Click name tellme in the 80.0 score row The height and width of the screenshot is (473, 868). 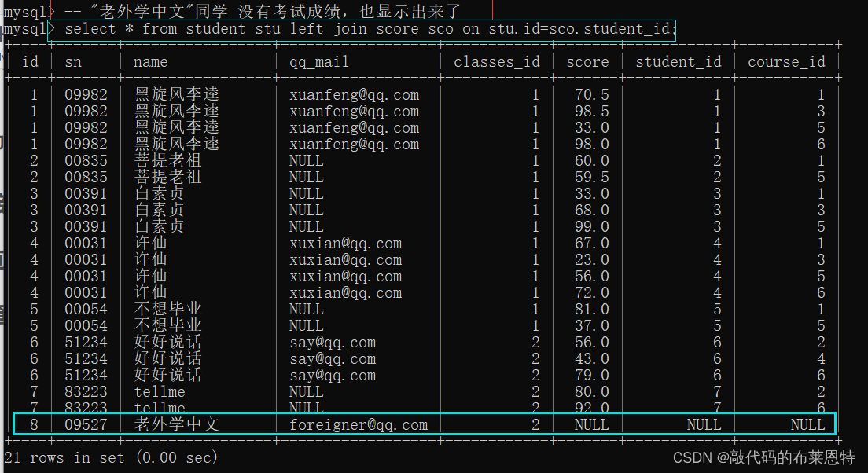(160, 391)
